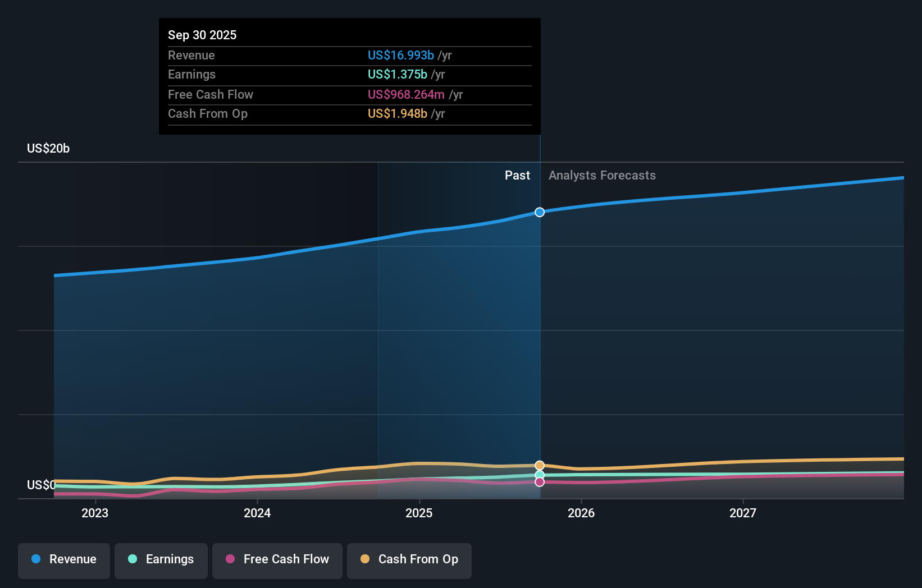Click the pink Free Cash Flow dot
This screenshot has width=922, height=588.
pyautogui.click(x=230, y=559)
